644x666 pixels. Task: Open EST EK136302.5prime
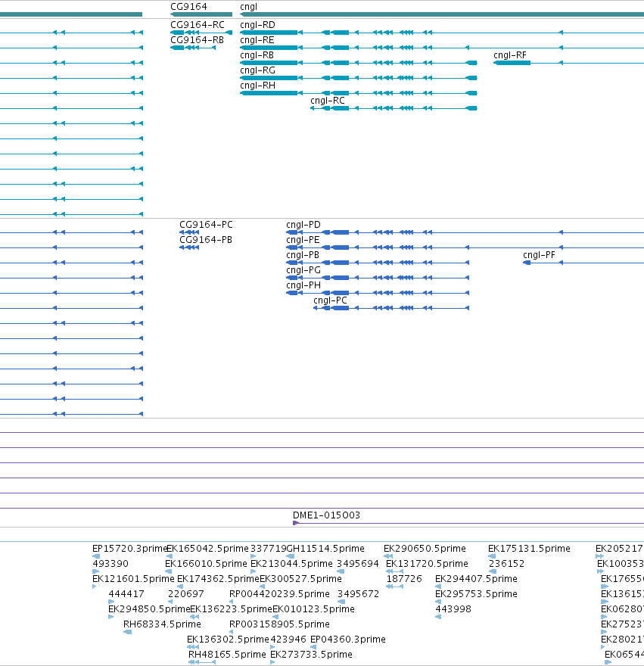228,640
